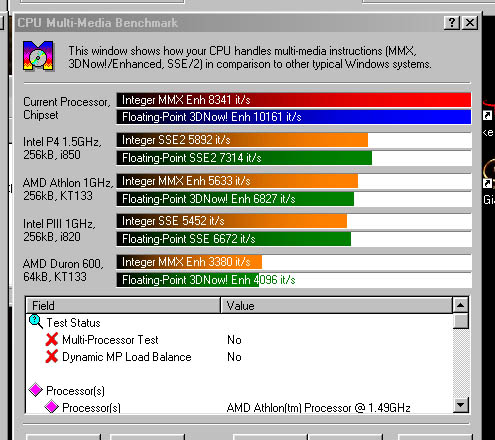The width and height of the screenshot is (495, 440).
Task: Click the "Intel PIII 1GHz, 256kB, i820" label
Action: point(59,230)
